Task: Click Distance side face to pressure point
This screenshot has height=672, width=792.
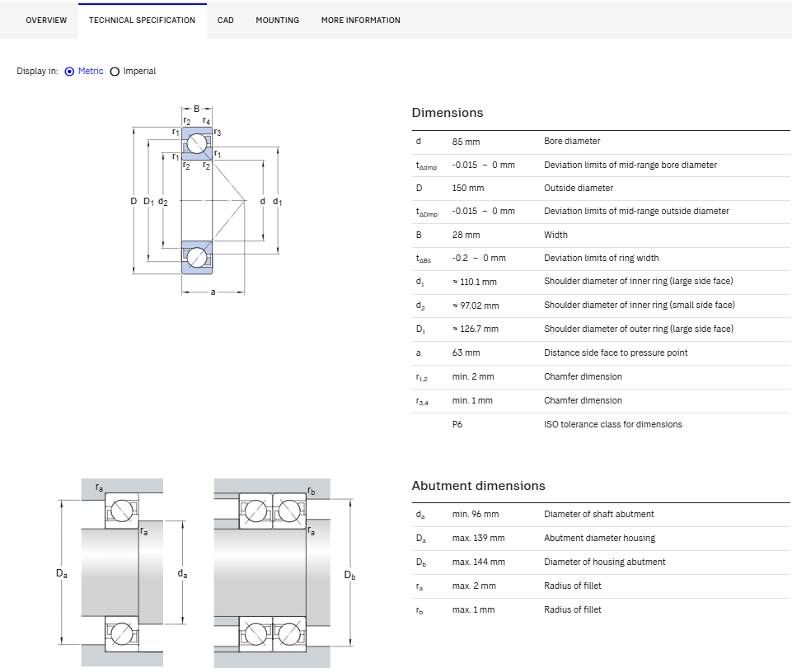Action: [x=616, y=353]
